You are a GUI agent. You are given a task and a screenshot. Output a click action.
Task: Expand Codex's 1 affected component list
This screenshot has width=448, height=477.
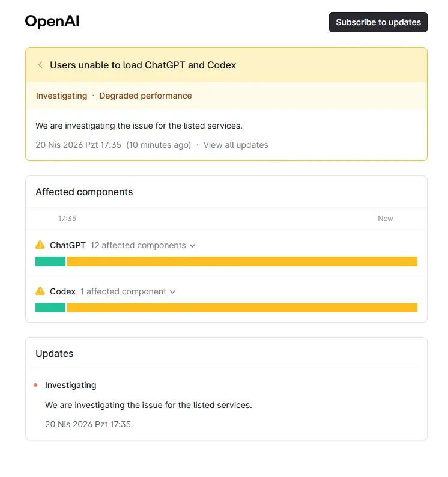click(128, 291)
